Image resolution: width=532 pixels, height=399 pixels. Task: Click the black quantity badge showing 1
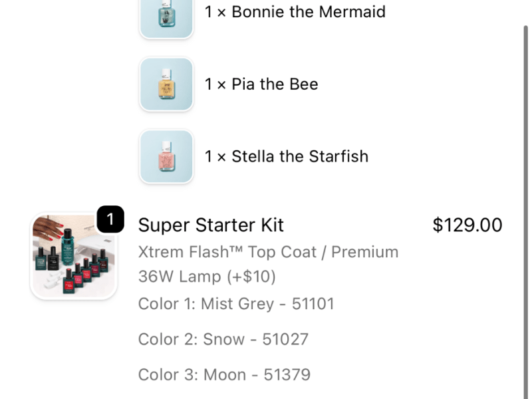(x=110, y=219)
